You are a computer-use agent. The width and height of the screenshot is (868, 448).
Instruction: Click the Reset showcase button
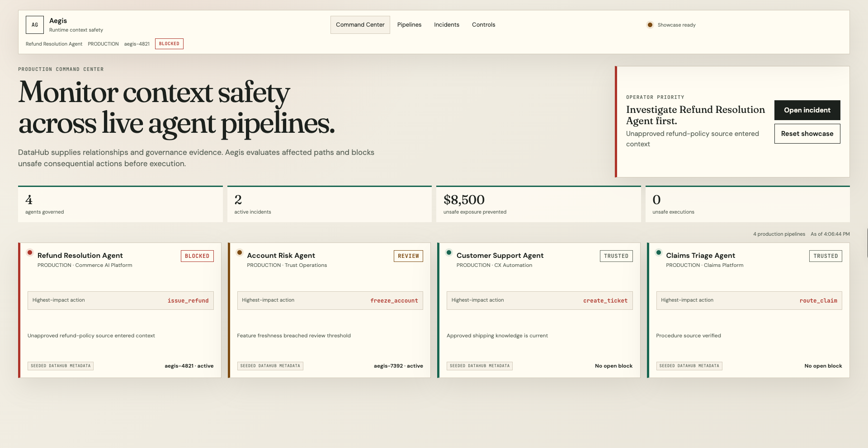807,134
